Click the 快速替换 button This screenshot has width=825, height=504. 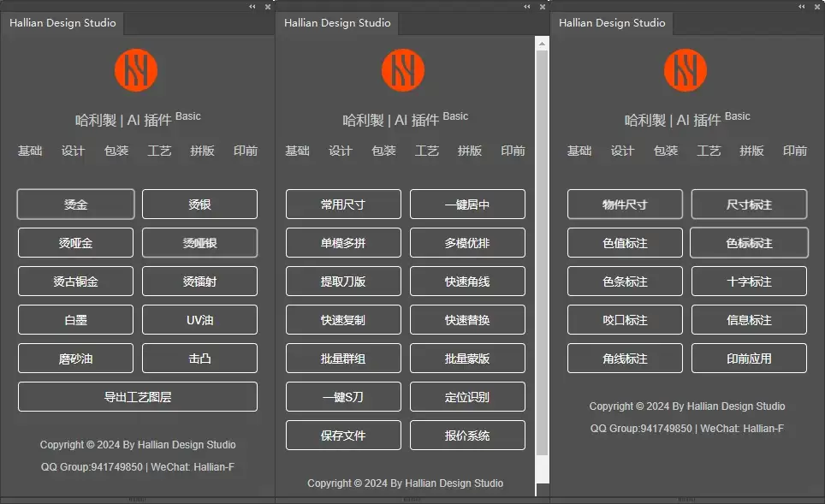click(x=468, y=319)
